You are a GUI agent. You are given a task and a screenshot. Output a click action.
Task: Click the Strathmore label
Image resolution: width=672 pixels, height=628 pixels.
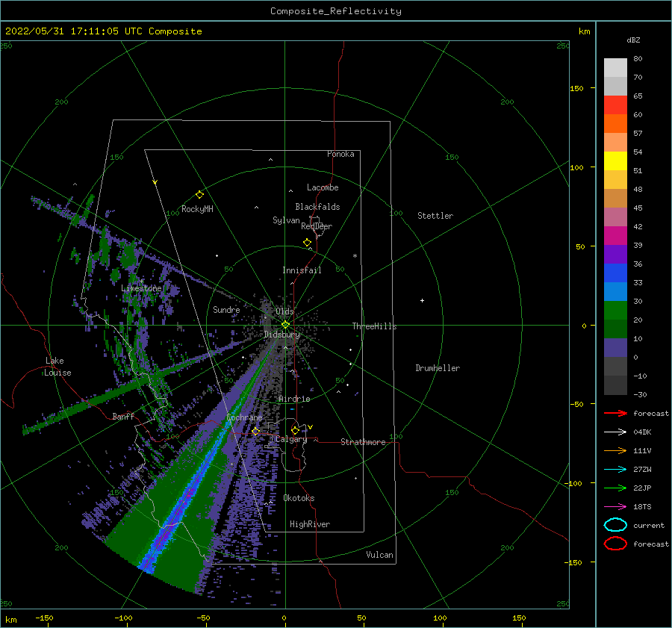(363, 442)
